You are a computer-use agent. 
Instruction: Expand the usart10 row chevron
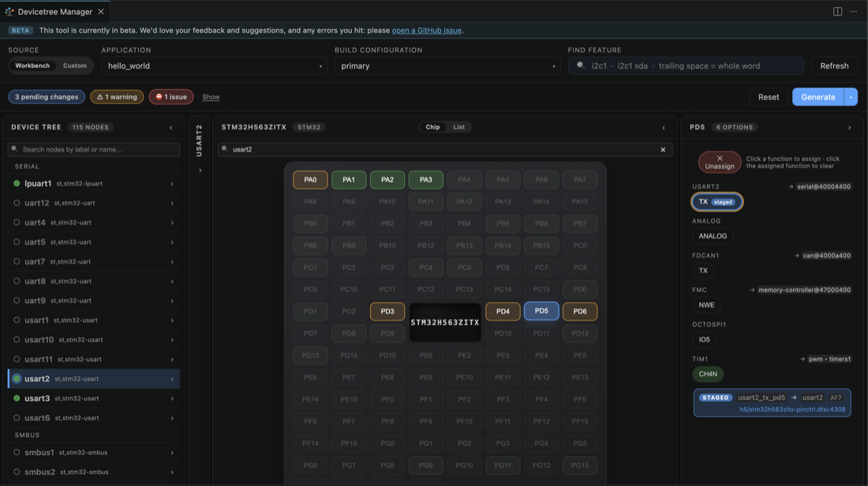(x=172, y=340)
